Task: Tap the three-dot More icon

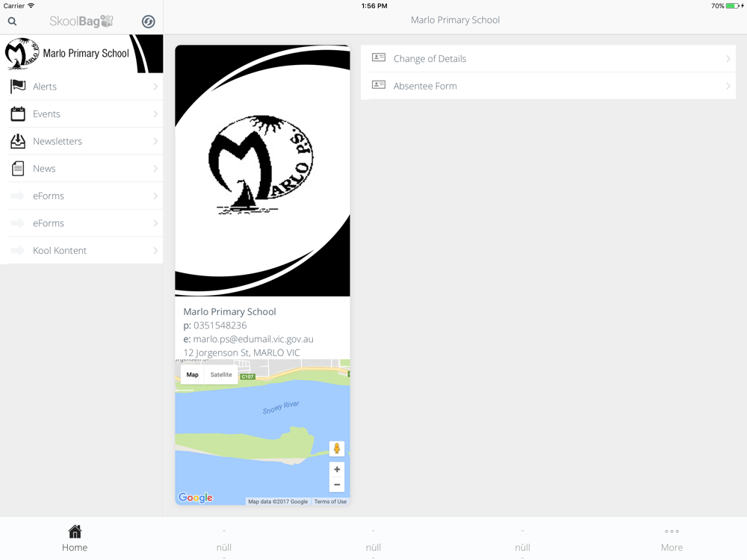Action: point(672,532)
